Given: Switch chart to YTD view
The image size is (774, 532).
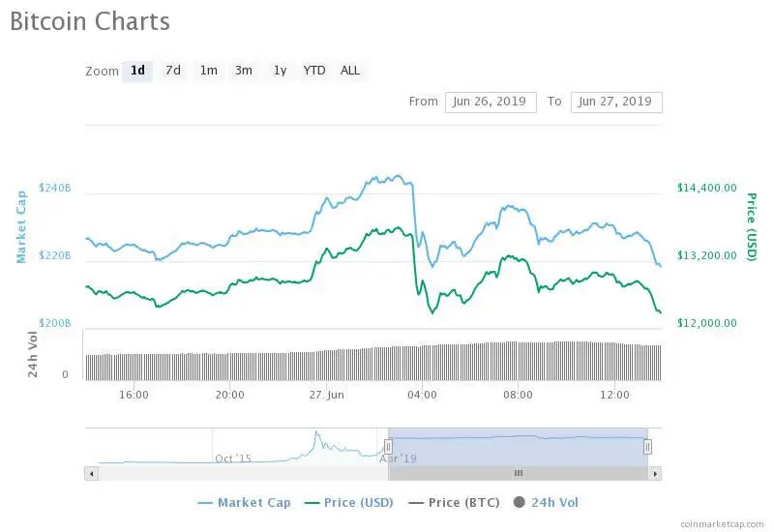Looking at the screenshot, I should click(314, 71).
